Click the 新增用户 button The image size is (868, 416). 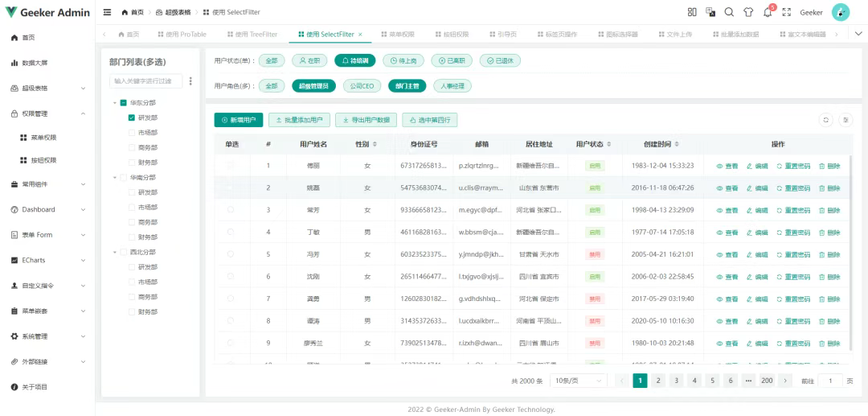tap(238, 120)
